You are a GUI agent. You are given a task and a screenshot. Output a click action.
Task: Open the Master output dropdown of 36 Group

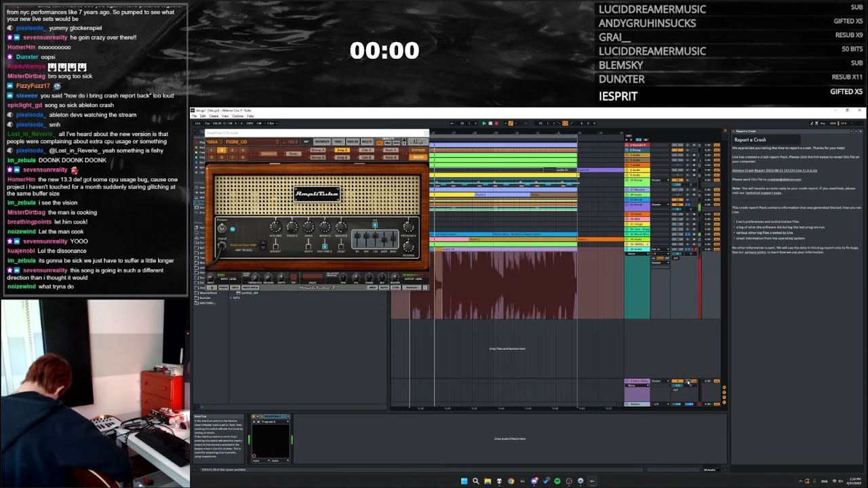coord(660,205)
